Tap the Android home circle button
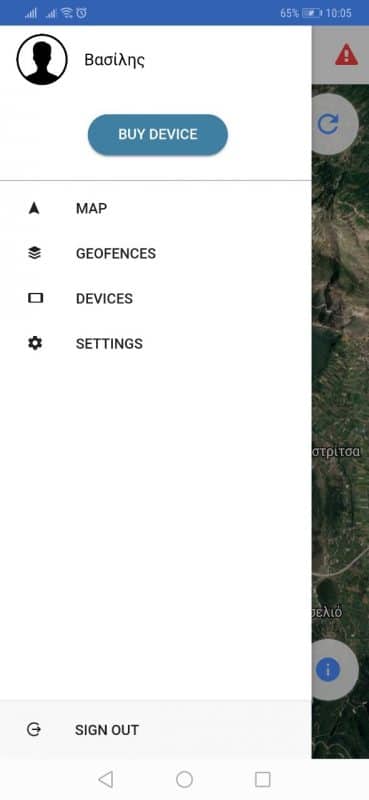 [x=184, y=779]
